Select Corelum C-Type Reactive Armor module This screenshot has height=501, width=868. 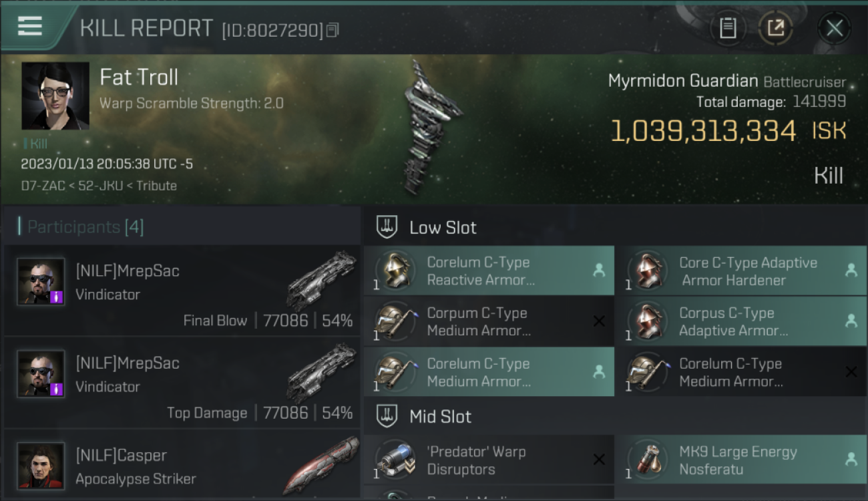coord(489,271)
